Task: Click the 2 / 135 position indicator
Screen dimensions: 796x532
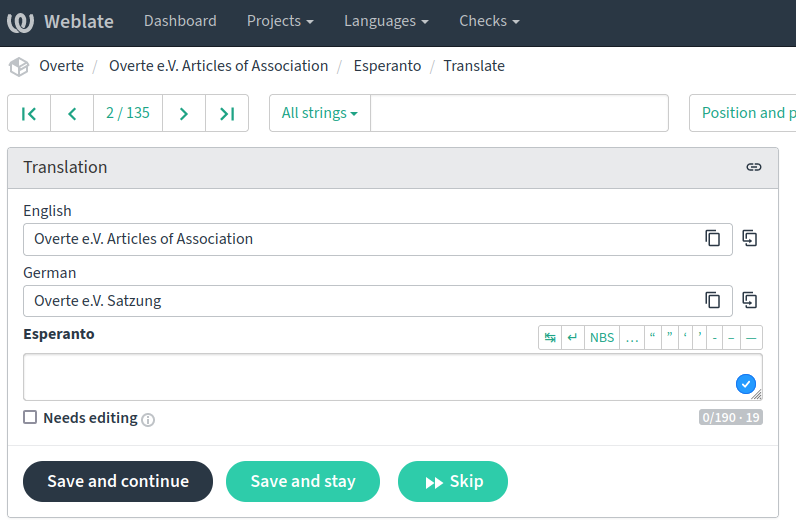Action: tap(128, 113)
